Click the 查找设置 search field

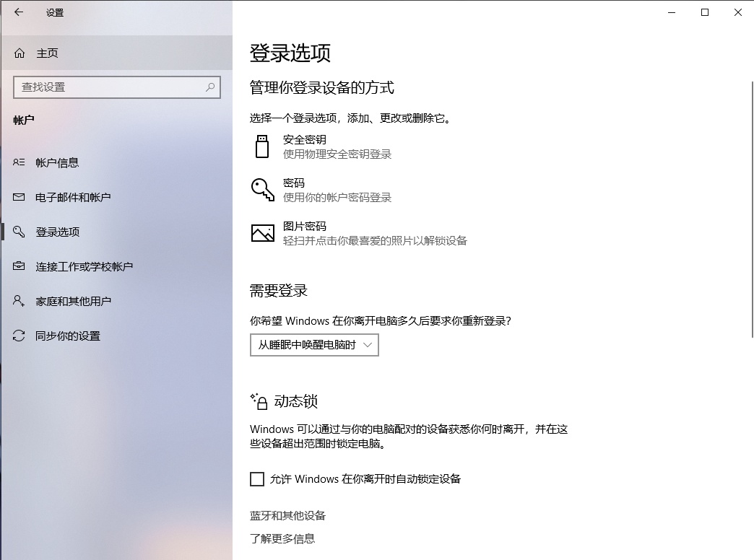[117, 87]
